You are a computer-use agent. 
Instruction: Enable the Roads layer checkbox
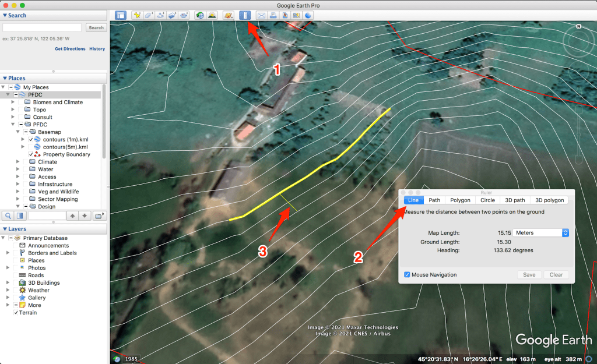point(16,275)
